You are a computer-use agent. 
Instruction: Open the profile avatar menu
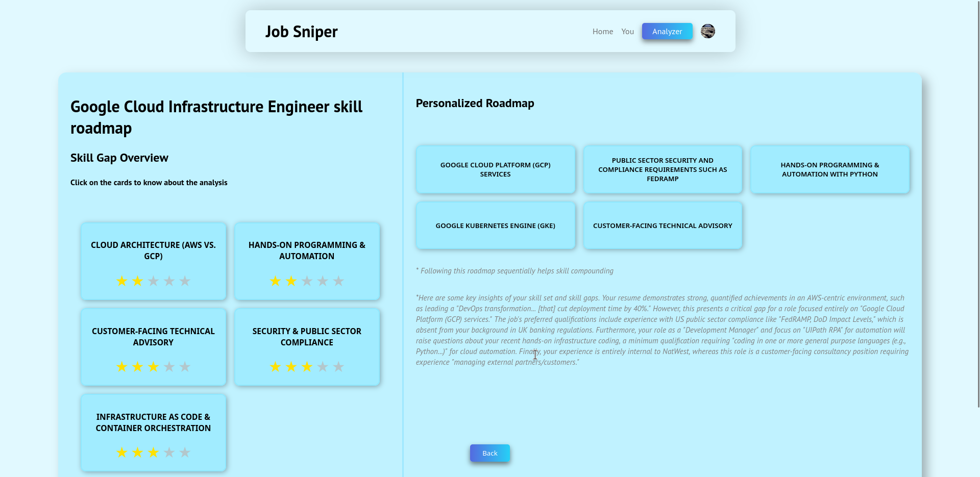(x=708, y=31)
